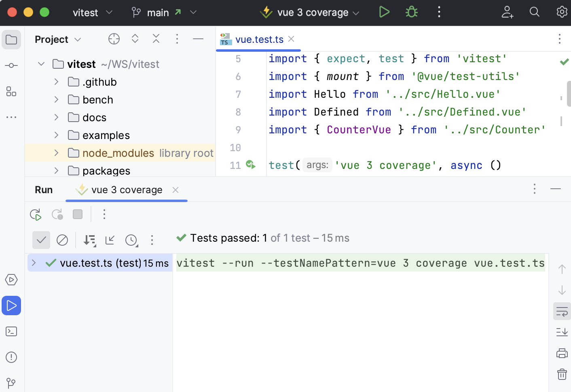This screenshot has width=571, height=392.
Task: Open the Project tool window folder icon
Action: (11, 40)
